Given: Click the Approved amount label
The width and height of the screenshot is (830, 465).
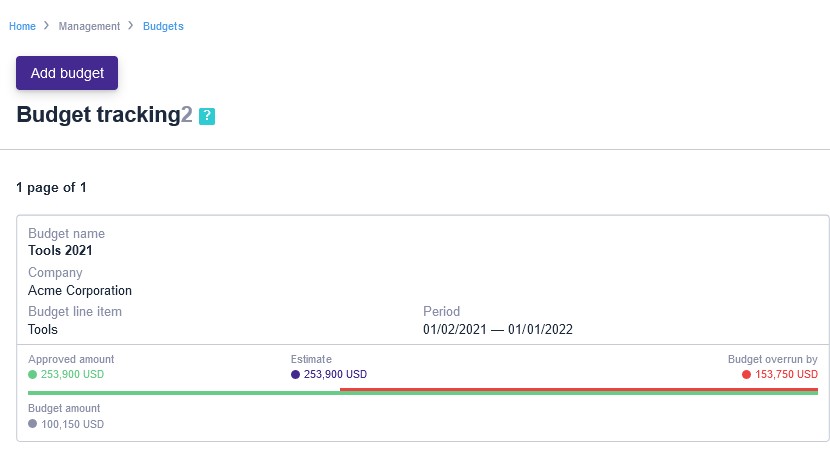Looking at the screenshot, I should (71, 359).
